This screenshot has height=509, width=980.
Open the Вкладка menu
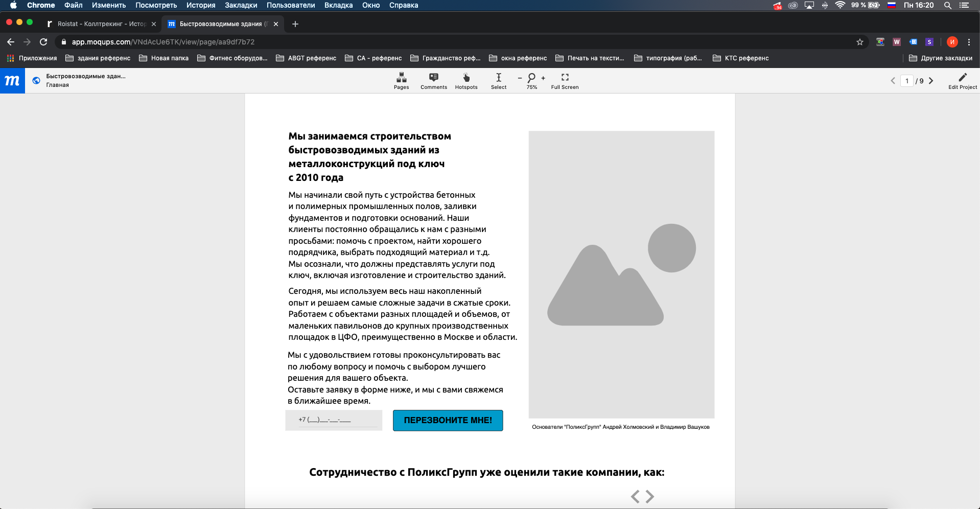[x=339, y=5]
